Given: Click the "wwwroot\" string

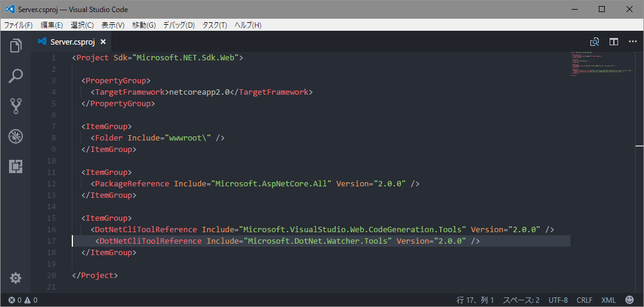Looking at the screenshot, I should [x=188, y=138].
